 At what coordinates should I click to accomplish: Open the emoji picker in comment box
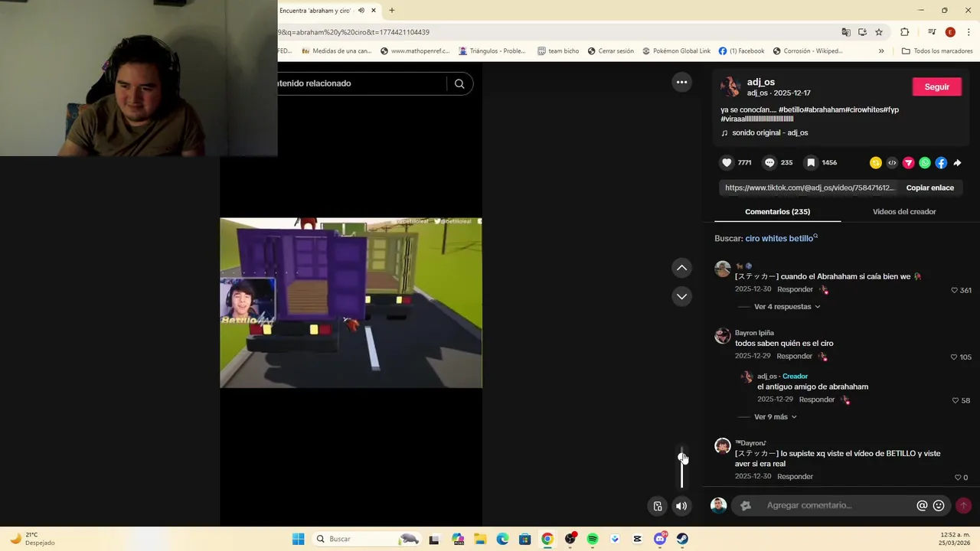[939, 505]
